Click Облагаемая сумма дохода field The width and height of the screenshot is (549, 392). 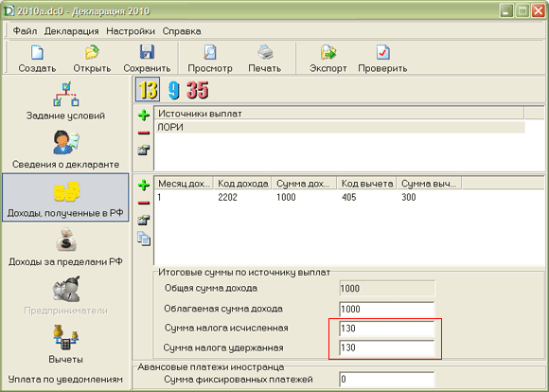(387, 309)
